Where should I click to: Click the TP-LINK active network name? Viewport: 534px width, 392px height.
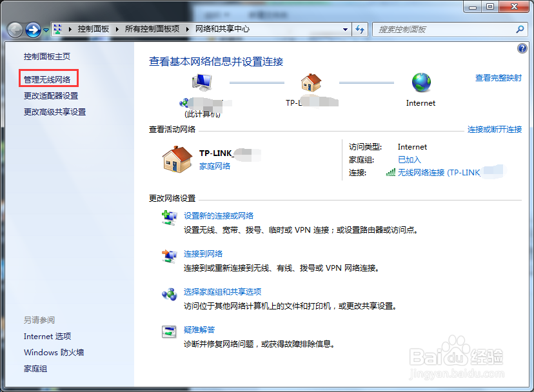216,153
